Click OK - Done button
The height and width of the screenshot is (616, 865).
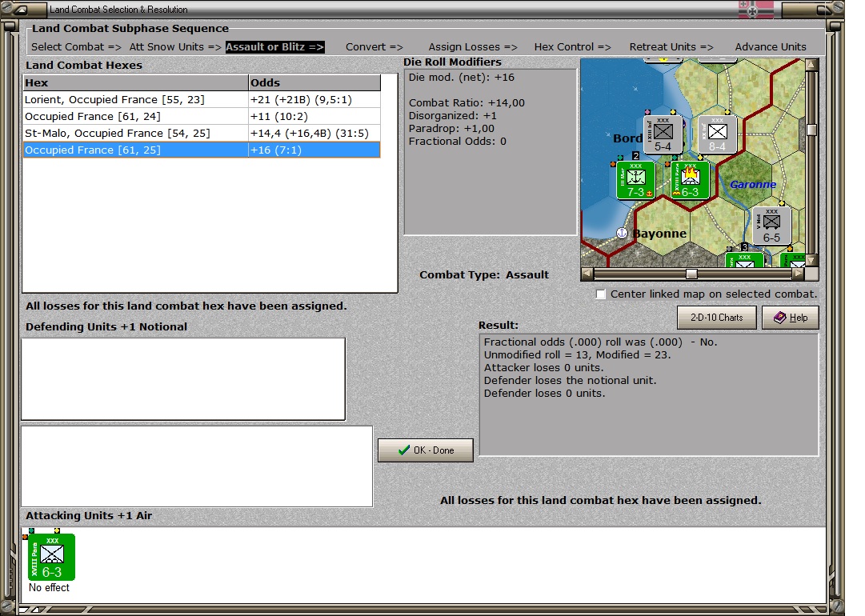426,450
